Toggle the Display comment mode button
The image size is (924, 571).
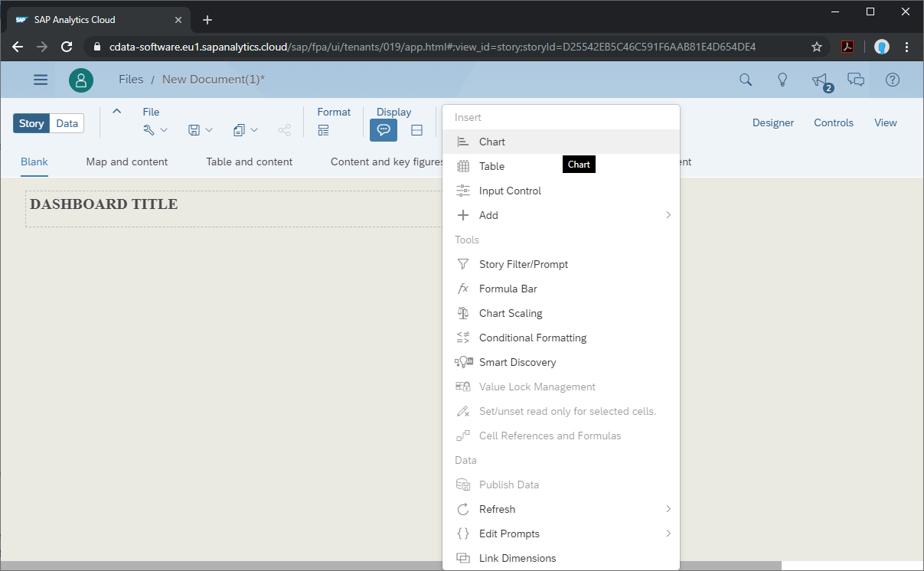click(x=384, y=131)
